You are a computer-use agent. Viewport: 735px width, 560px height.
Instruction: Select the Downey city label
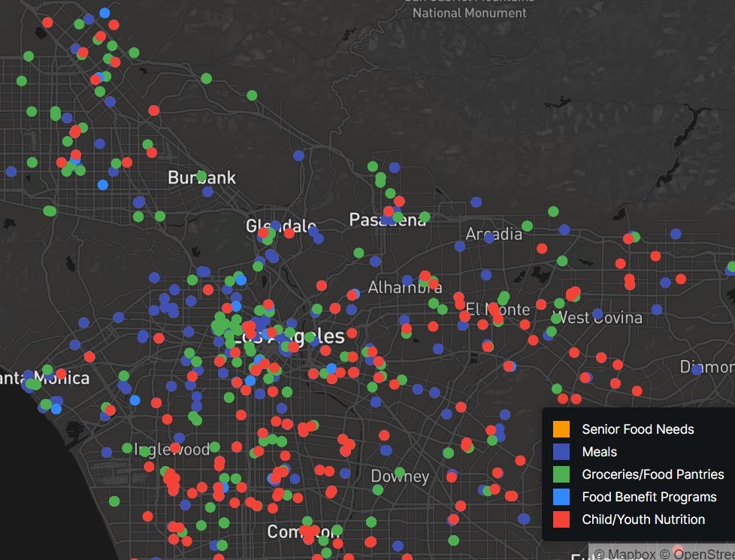[400, 477]
